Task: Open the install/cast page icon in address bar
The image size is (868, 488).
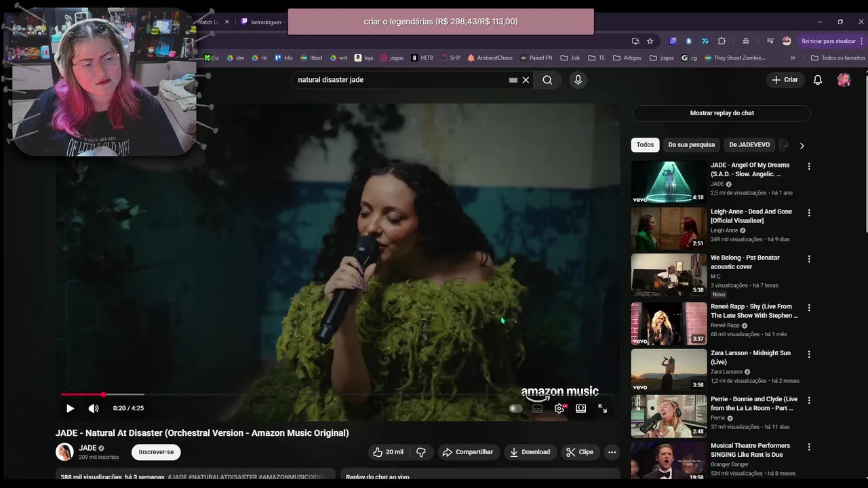Action: 635,41
